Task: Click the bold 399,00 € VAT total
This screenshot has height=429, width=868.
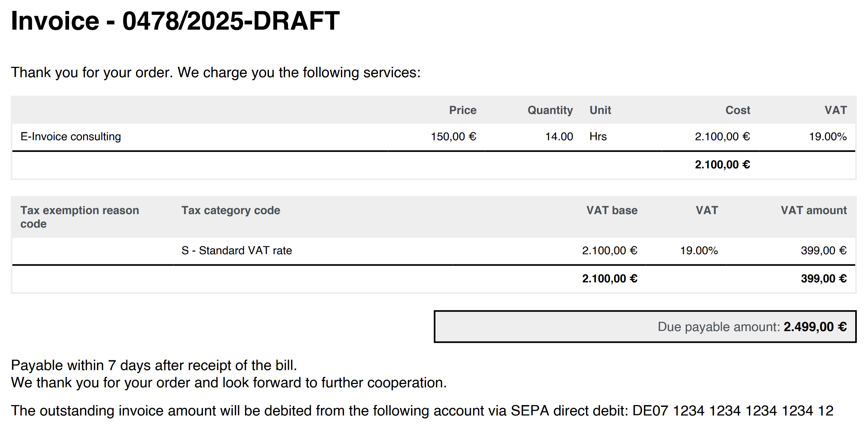Action: (824, 279)
